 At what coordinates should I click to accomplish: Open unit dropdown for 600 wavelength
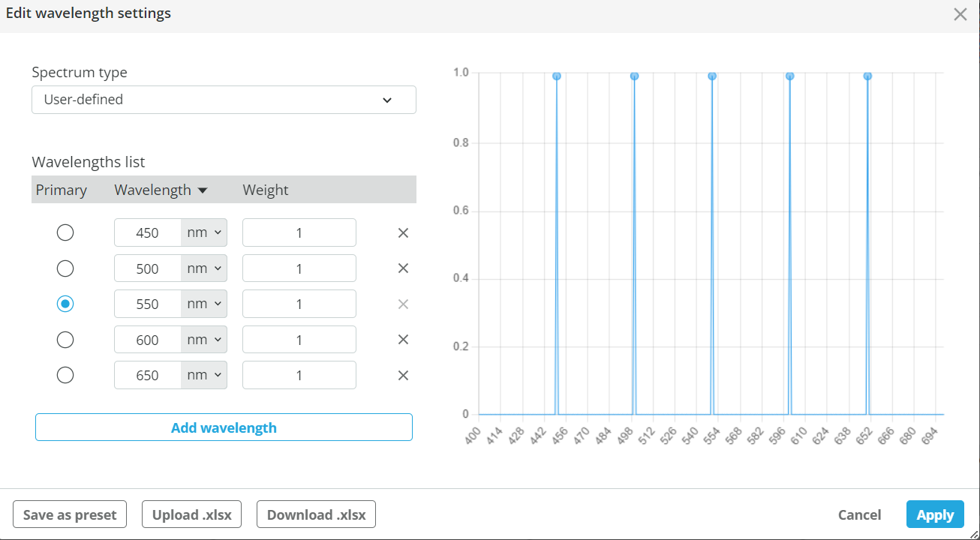point(204,340)
